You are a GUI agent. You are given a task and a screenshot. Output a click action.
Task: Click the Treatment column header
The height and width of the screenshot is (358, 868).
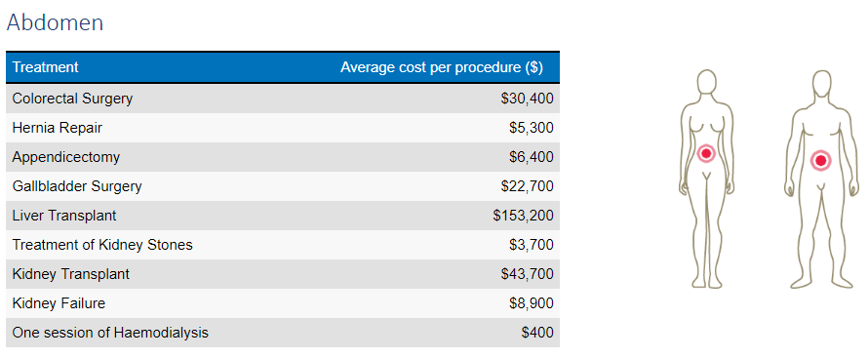pyautogui.click(x=46, y=67)
